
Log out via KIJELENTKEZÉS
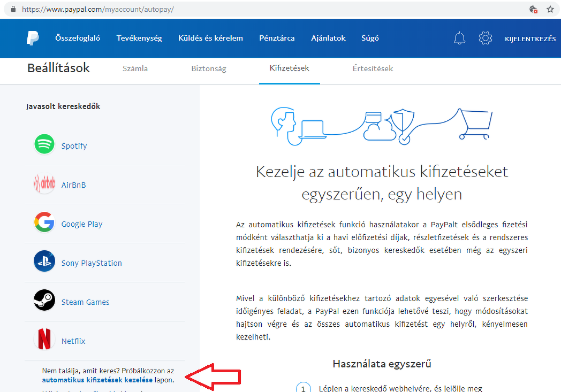[530, 39]
